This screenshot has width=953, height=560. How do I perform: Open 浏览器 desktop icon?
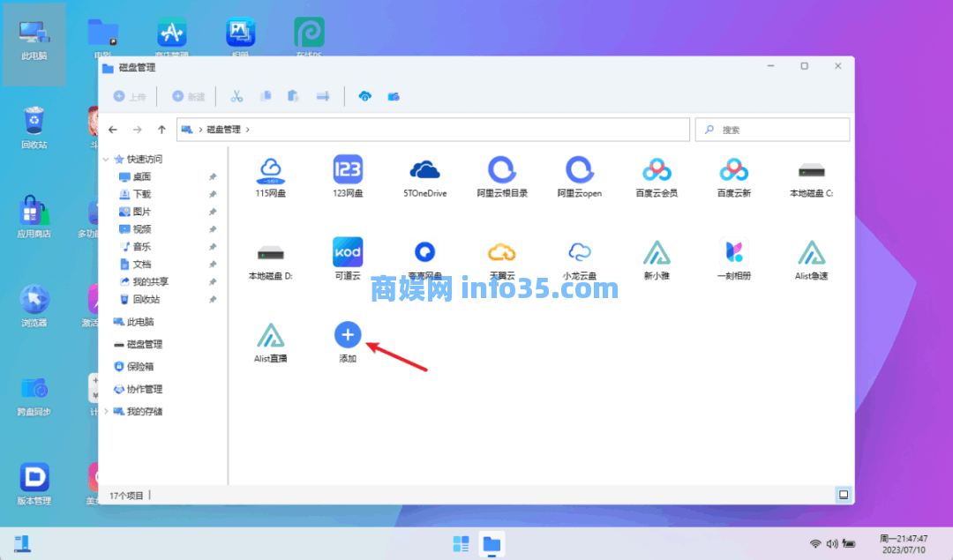coord(34,306)
